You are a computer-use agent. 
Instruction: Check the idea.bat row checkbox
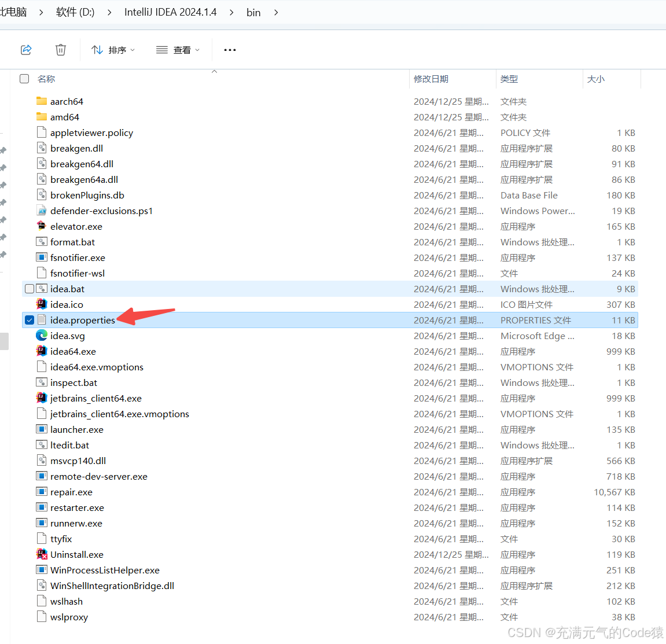coord(30,289)
